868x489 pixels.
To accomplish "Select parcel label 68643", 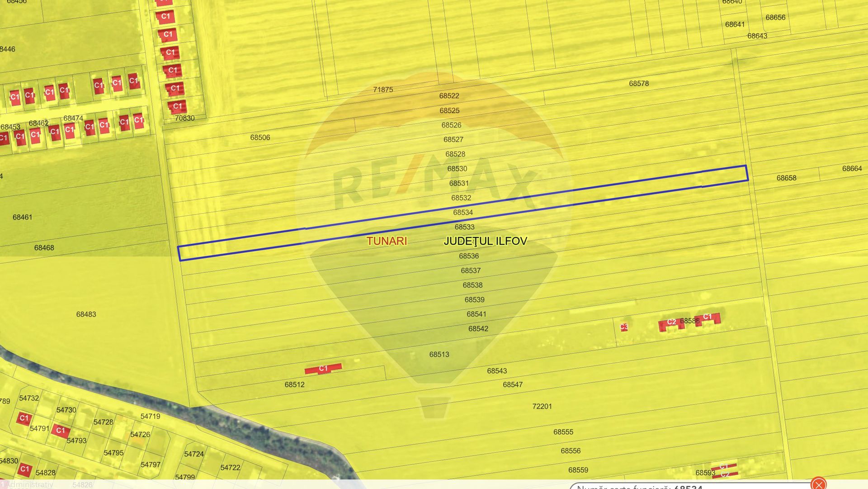I will pyautogui.click(x=757, y=36).
